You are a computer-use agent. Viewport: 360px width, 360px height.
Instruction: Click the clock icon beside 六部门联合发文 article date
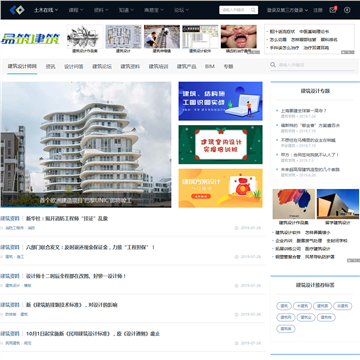(236, 257)
